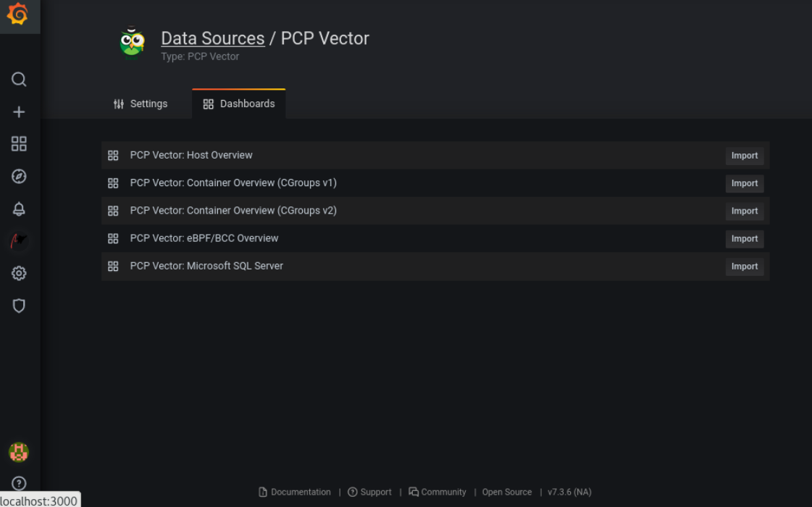This screenshot has height=507, width=812.
Task: Click the PCP Vector plugin logo
Action: click(133, 42)
